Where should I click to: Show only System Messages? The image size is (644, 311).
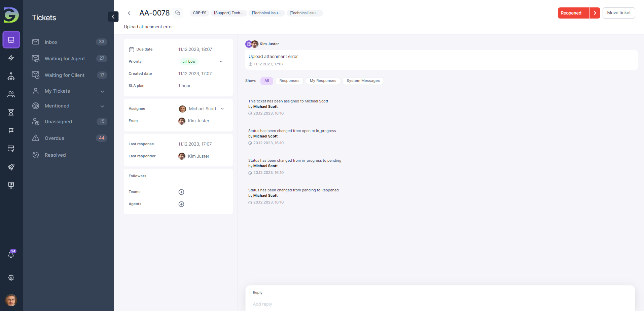(363, 81)
